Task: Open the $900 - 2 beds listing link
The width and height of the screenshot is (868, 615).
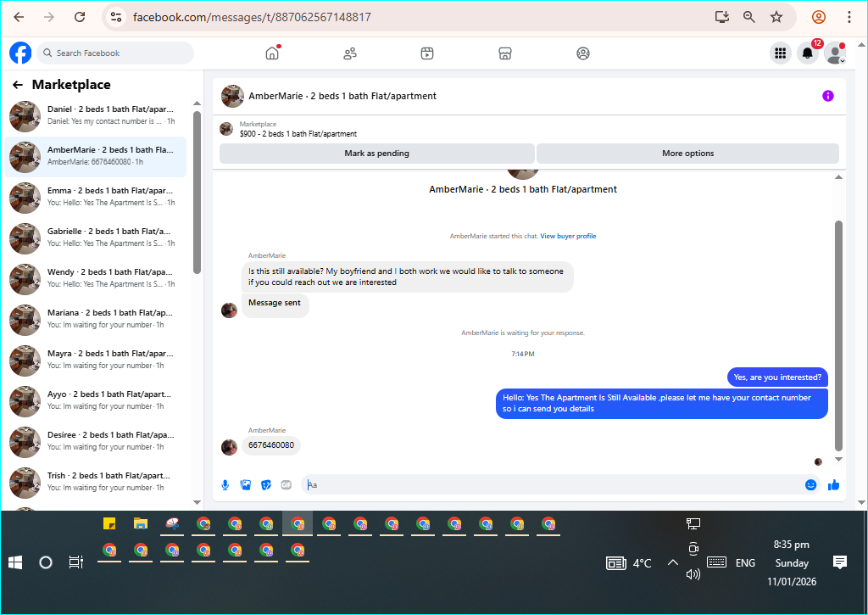Action: click(x=298, y=134)
